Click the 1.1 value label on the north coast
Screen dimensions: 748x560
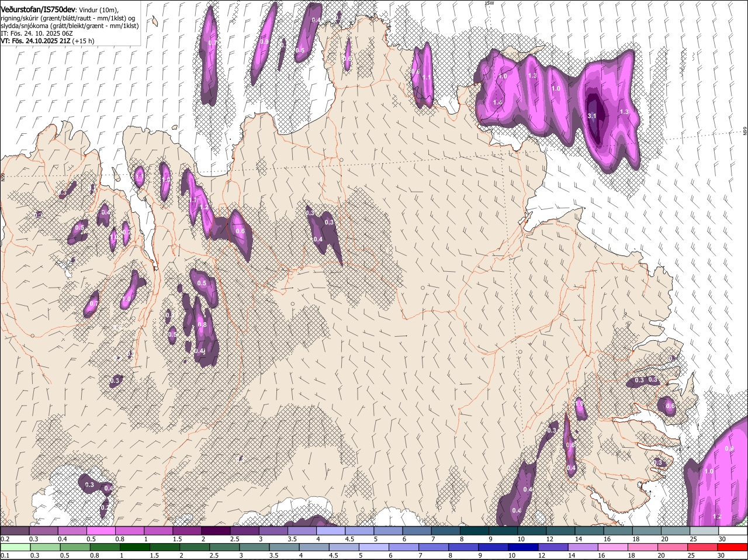click(x=427, y=77)
